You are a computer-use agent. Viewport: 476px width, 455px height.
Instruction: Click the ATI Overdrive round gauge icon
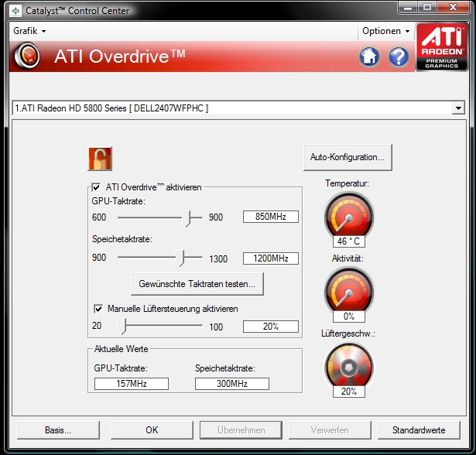(x=27, y=56)
